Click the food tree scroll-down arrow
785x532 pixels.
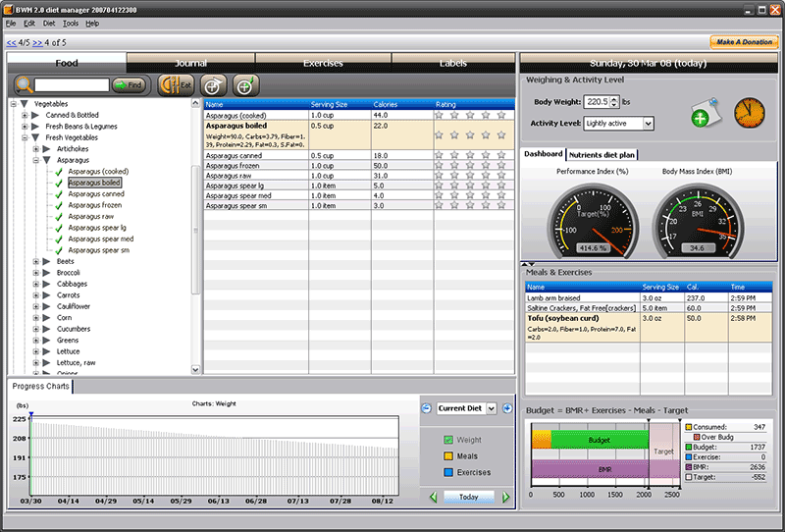[195, 370]
